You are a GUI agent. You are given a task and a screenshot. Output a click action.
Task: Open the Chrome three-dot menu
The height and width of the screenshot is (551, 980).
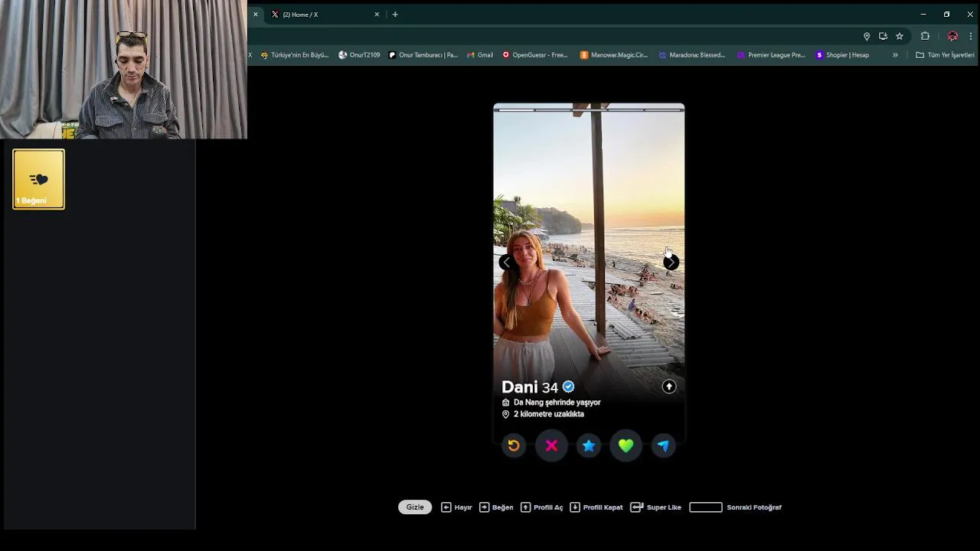point(971,36)
